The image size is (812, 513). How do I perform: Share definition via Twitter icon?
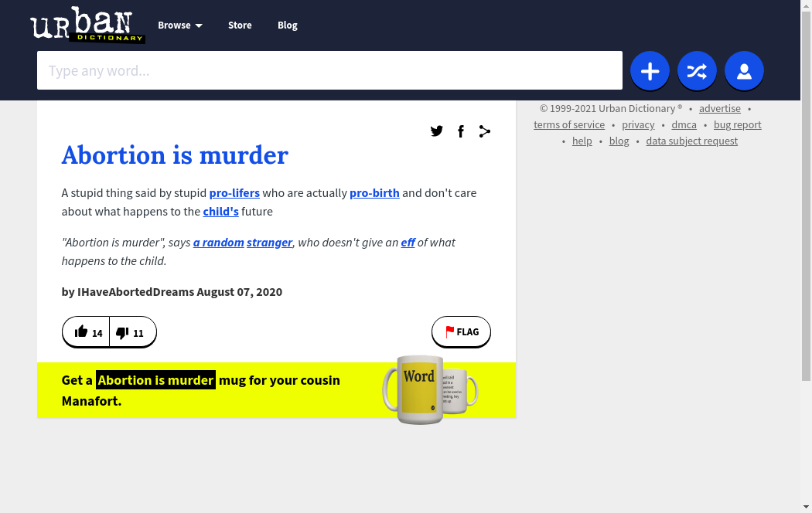[x=437, y=131]
